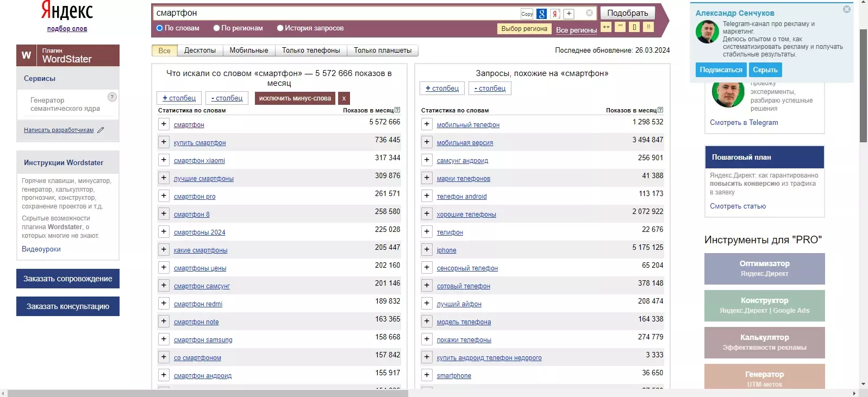Select the 'История запросов' radio button
The width and height of the screenshot is (868, 397).
pyautogui.click(x=280, y=28)
